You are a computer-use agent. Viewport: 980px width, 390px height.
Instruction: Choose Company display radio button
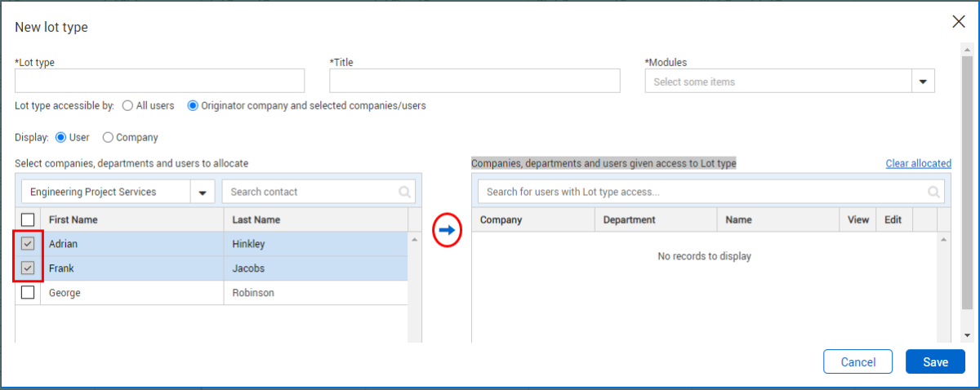coord(108,138)
